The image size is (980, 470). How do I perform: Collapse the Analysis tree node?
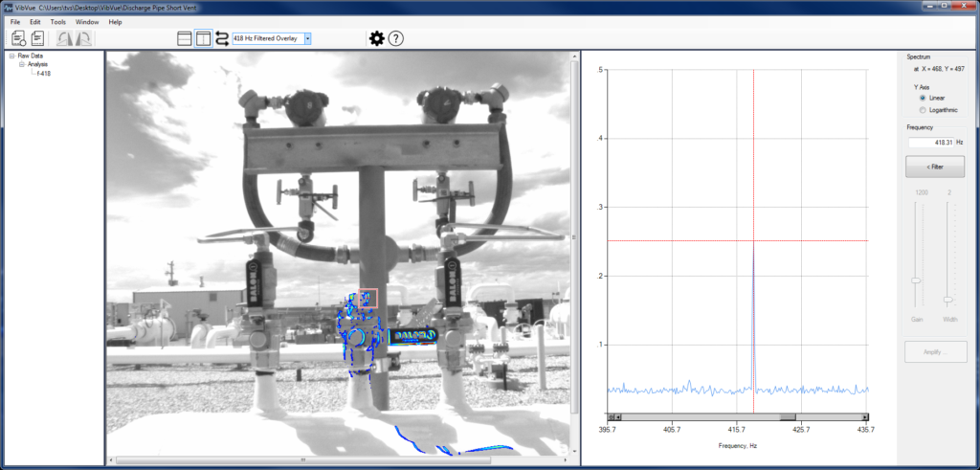[x=21, y=64]
